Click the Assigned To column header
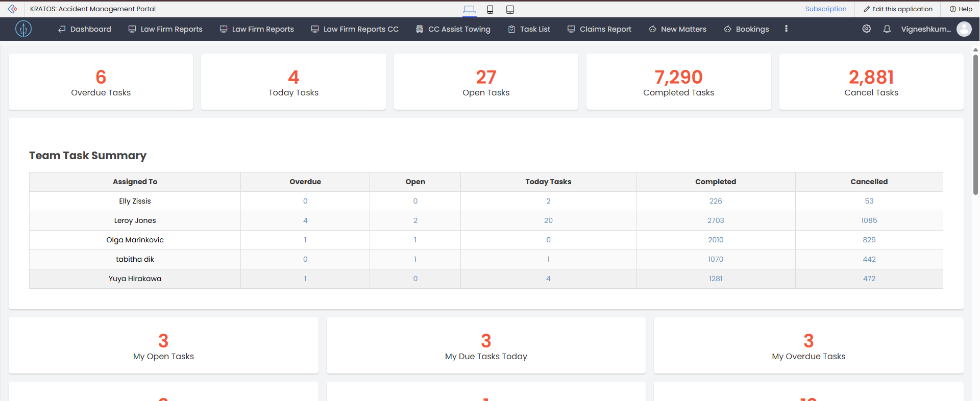 pyautogui.click(x=135, y=182)
